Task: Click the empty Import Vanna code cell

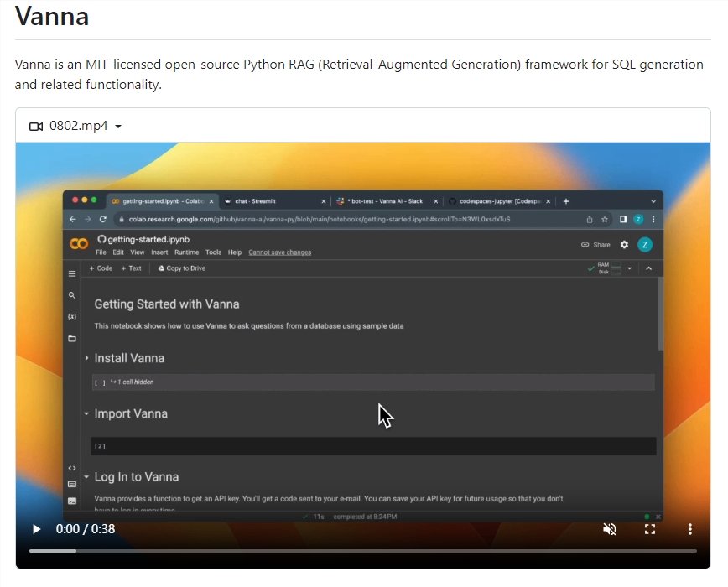Action: [x=373, y=446]
